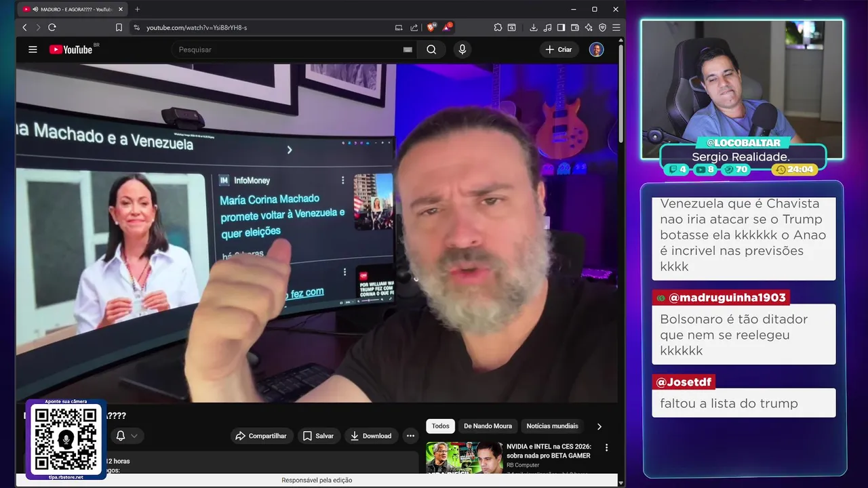Bookmark this page icon
This screenshot has height=488, width=868.
pyautogui.click(x=119, y=27)
